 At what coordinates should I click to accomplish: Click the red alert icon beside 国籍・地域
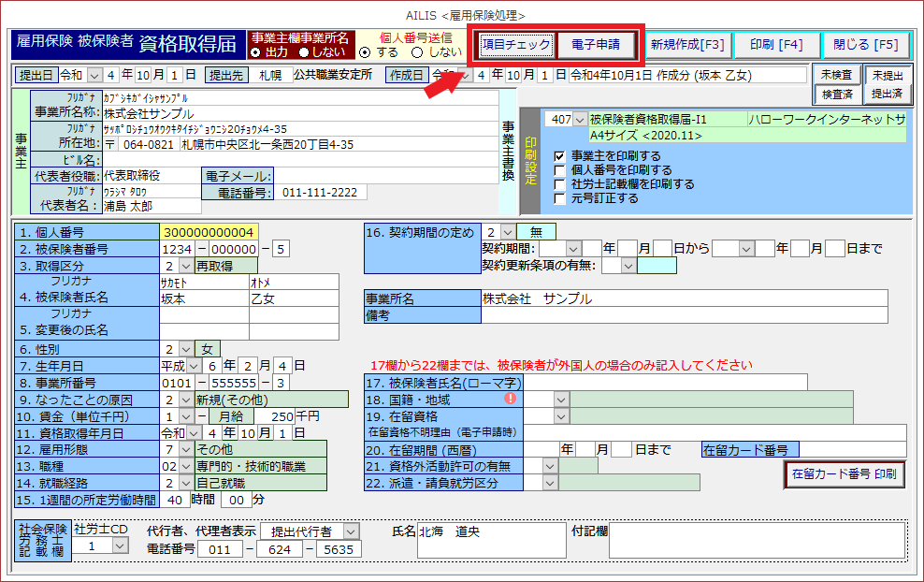coord(511,398)
